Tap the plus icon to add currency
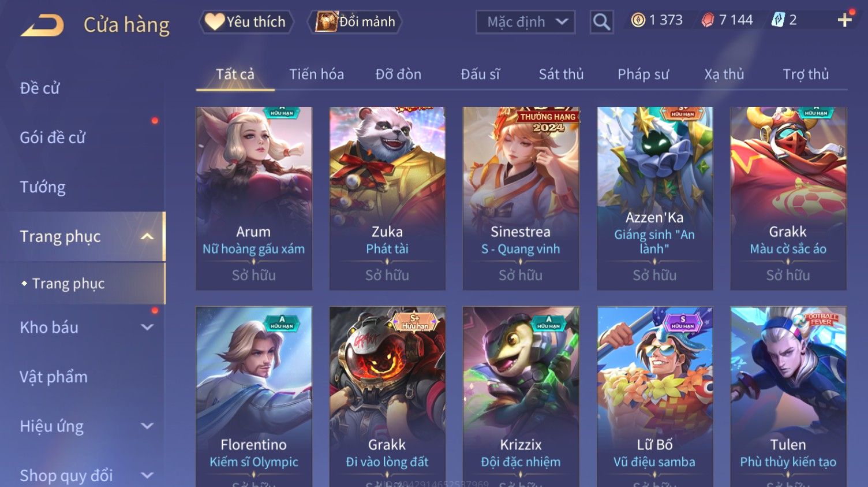 (844, 20)
